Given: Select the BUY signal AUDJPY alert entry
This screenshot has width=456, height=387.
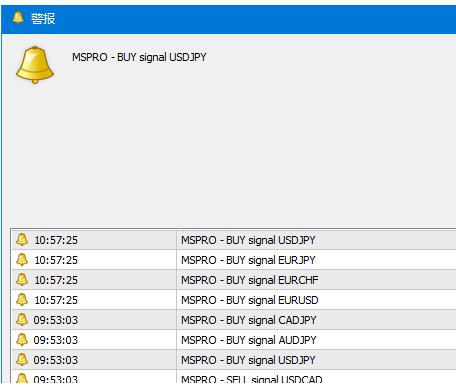Looking at the screenshot, I should tap(234, 340).
